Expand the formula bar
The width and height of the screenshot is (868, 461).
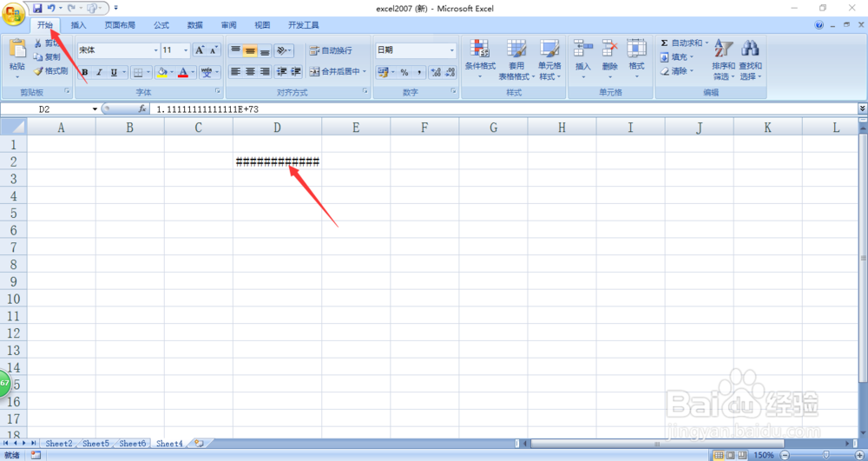(x=863, y=109)
